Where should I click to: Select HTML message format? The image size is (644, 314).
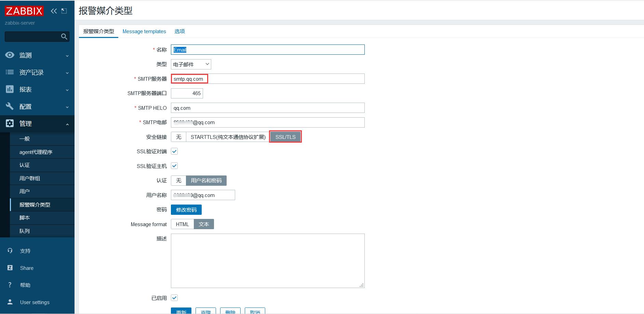coord(182,224)
